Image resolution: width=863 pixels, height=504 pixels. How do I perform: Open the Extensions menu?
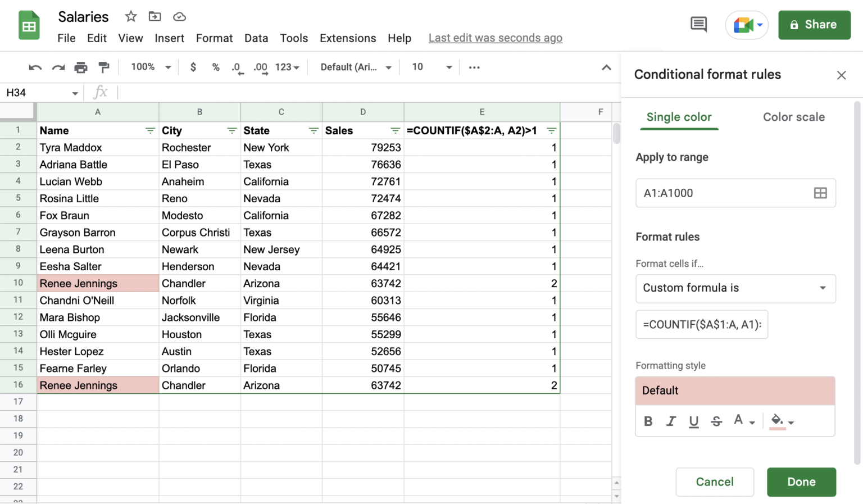347,38
